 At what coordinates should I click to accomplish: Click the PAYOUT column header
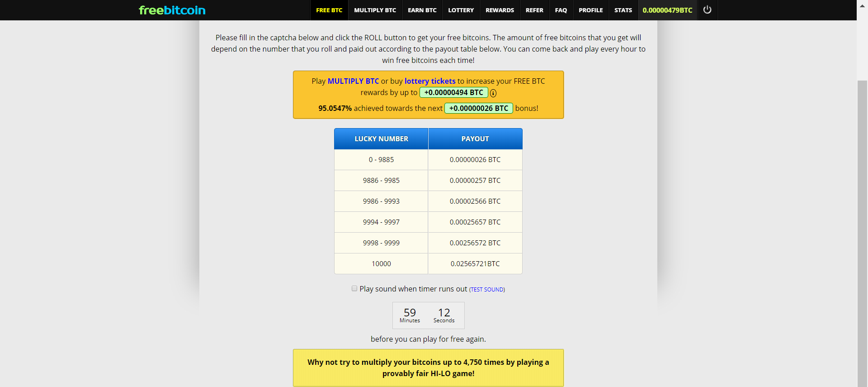tap(475, 139)
